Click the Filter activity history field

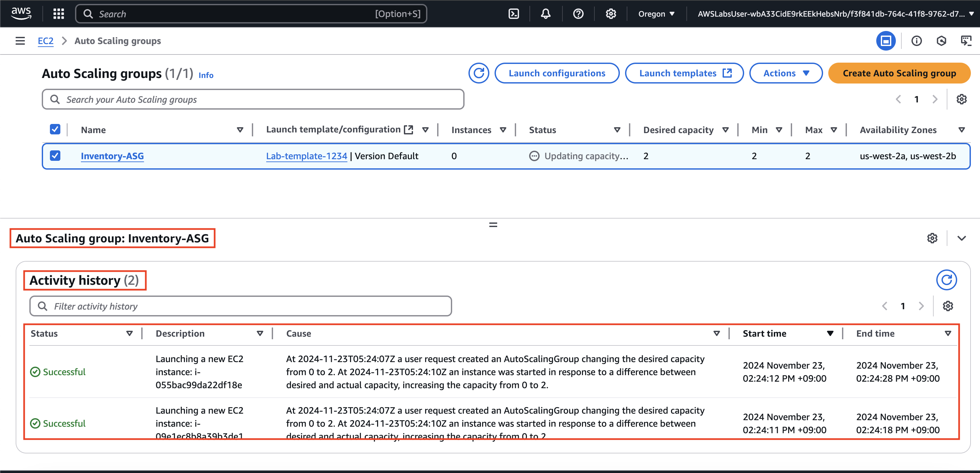(241, 306)
